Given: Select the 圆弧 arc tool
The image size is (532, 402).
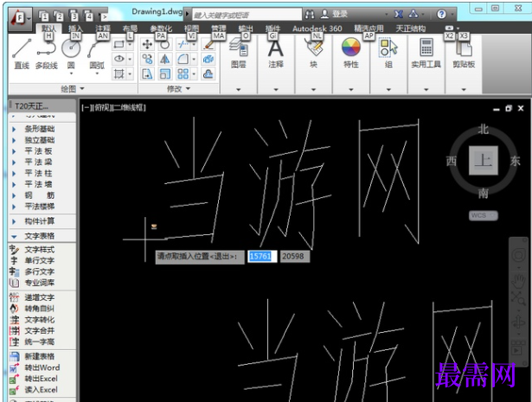Looking at the screenshot, I should [x=96, y=54].
